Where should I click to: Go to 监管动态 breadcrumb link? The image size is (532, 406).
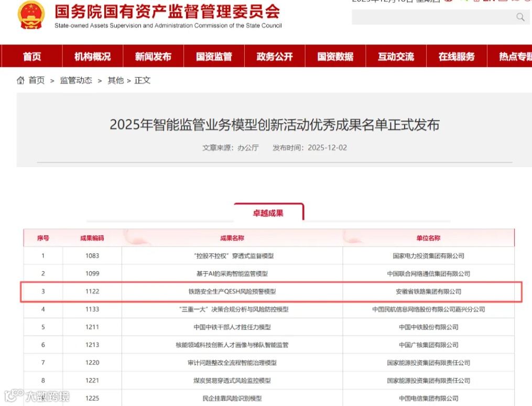coord(76,80)
